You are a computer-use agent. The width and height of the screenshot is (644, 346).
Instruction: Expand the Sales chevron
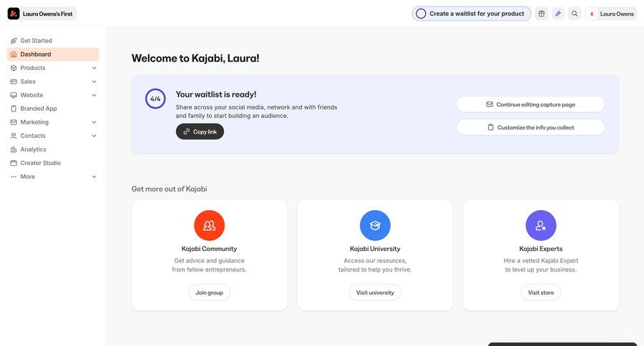tap(94, 81)
